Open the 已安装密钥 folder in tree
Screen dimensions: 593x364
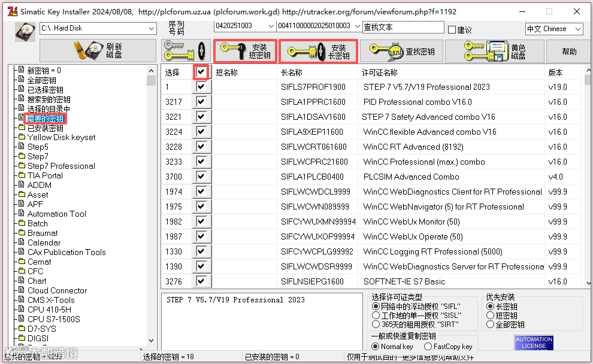(x=46, y=128)
